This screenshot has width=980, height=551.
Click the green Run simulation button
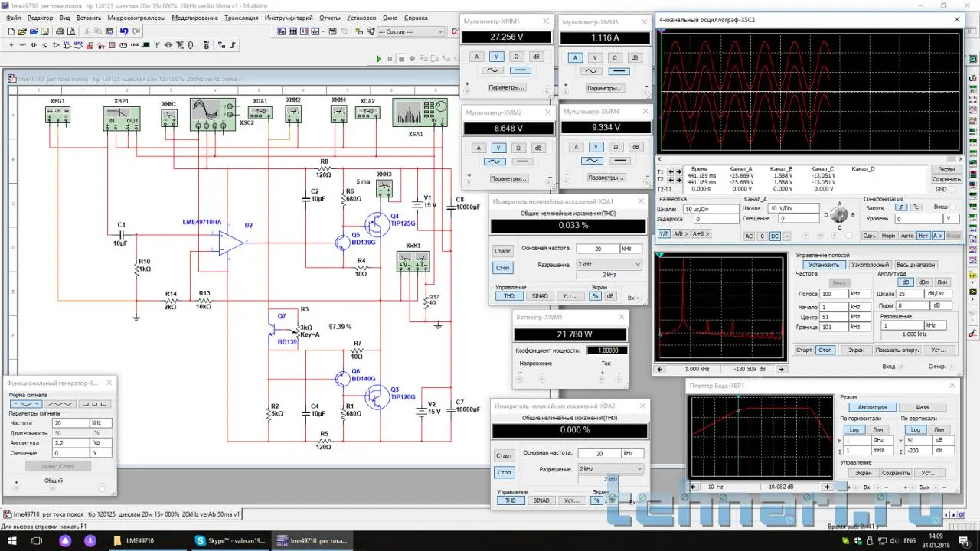coord(378,58)
